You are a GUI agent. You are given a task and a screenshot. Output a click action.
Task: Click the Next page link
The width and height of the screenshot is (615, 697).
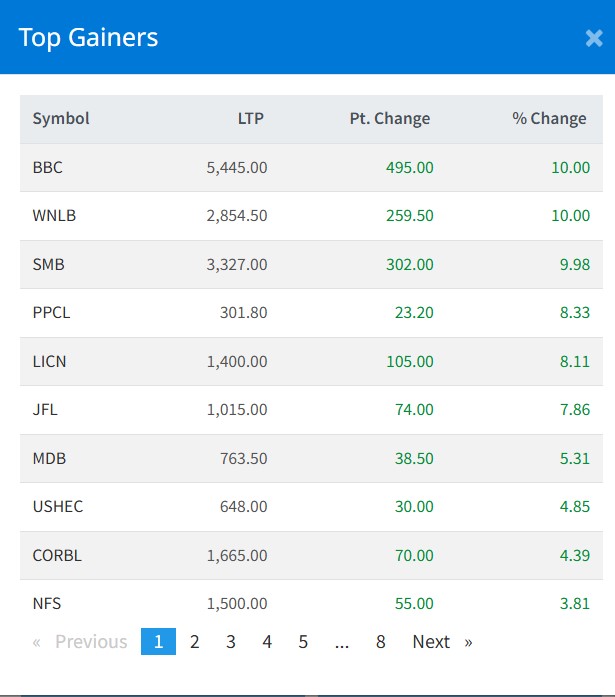tap(441, 642)
